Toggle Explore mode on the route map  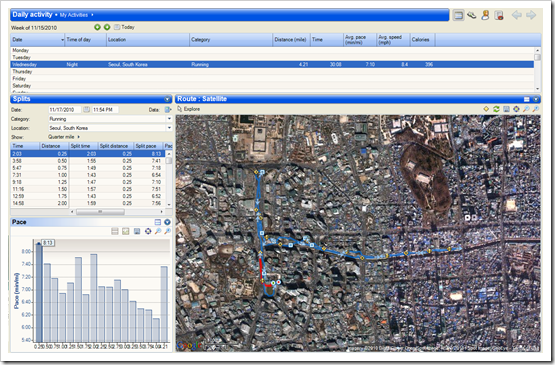tap(189, 109)
